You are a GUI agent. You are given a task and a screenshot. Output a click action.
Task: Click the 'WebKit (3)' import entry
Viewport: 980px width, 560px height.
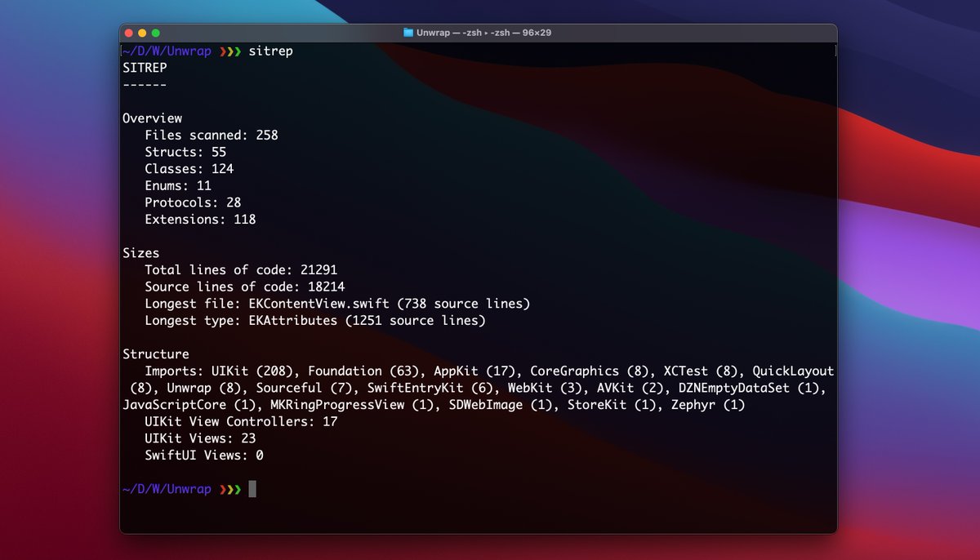pos(545,389)
